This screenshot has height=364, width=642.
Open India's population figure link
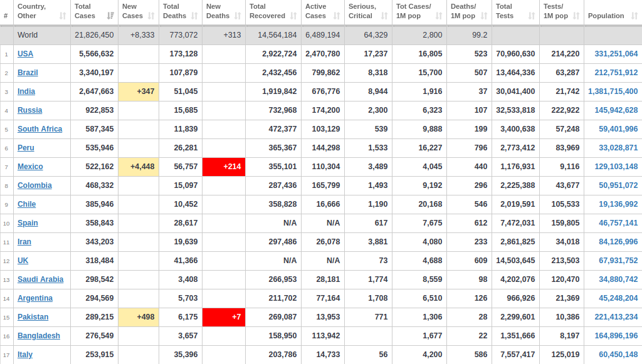tap(613, 91)
